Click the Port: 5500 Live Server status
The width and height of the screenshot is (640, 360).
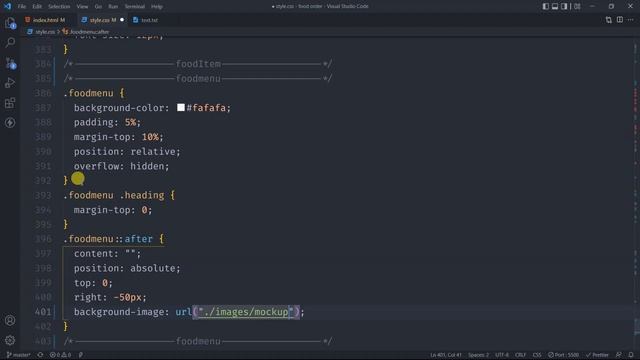564,355
